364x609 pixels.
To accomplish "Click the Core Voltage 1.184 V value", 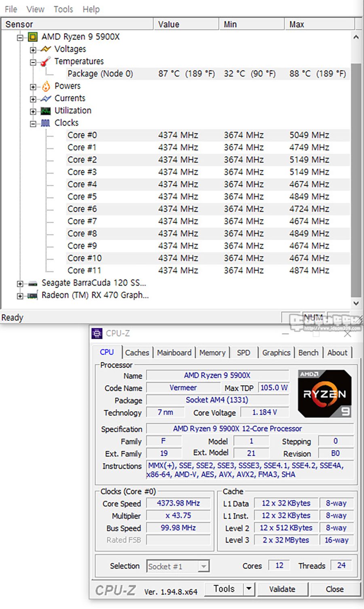I will (265, 412).
